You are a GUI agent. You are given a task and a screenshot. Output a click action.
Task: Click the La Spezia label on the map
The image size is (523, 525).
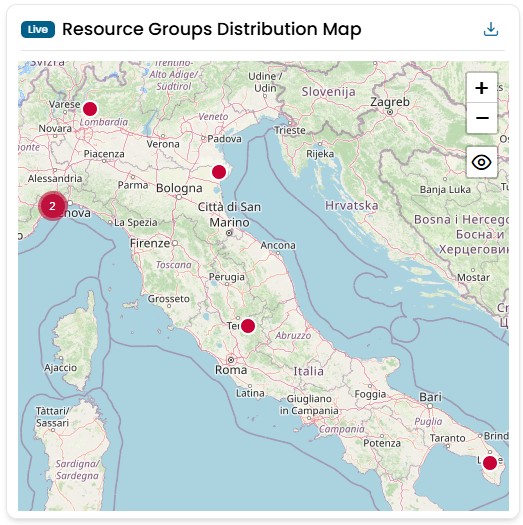tap(136, 223)
